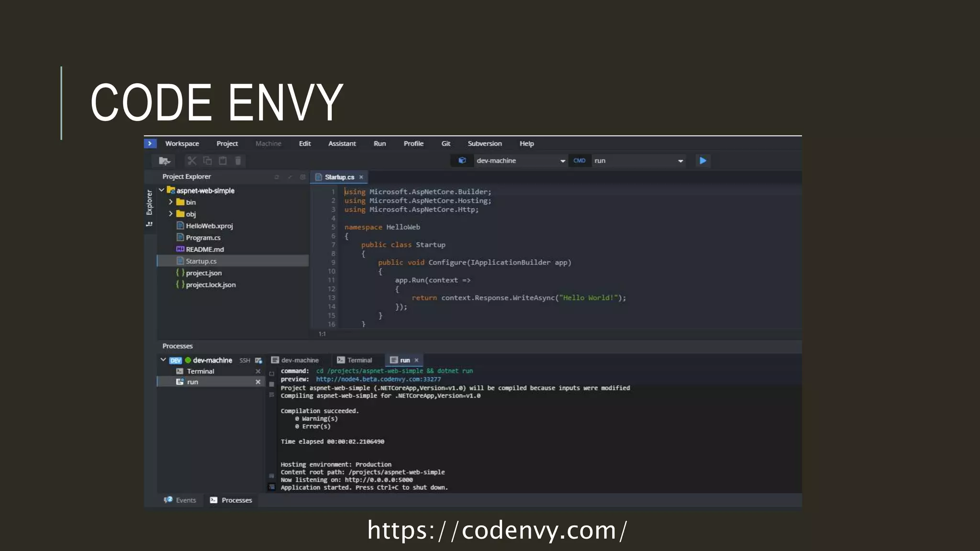
Task: Select Startup.cs in Project Explorer
Action: point(233,261)
